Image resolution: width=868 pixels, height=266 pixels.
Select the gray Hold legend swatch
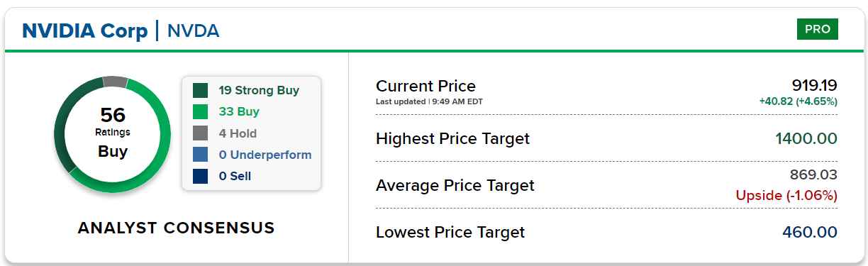[x=201, y=133]
